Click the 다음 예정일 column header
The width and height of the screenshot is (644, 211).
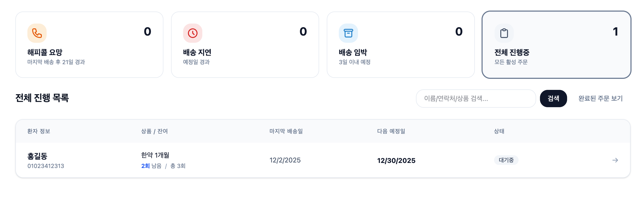pyautogui.click(x=391, y=131)
